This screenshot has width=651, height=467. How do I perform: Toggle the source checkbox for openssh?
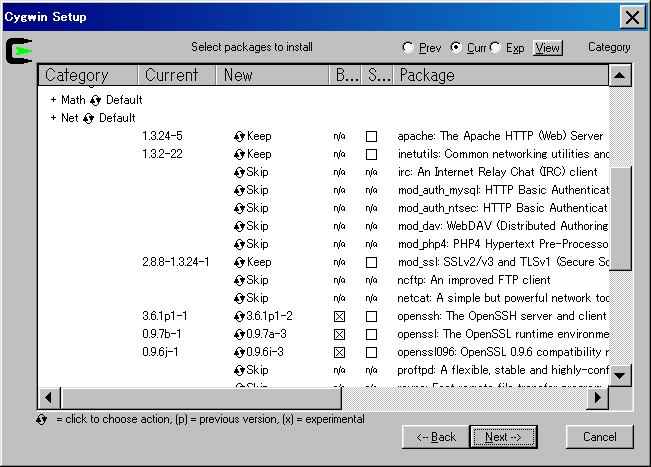click(371, 316)
